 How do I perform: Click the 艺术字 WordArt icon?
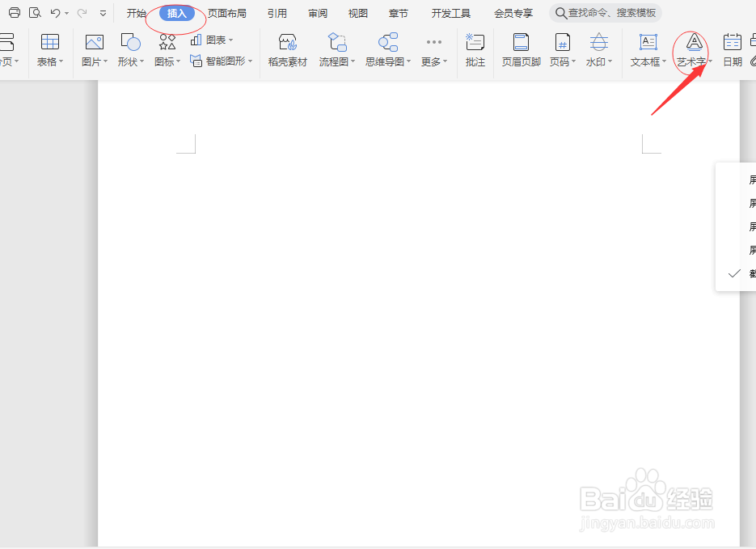click(694, 42)
